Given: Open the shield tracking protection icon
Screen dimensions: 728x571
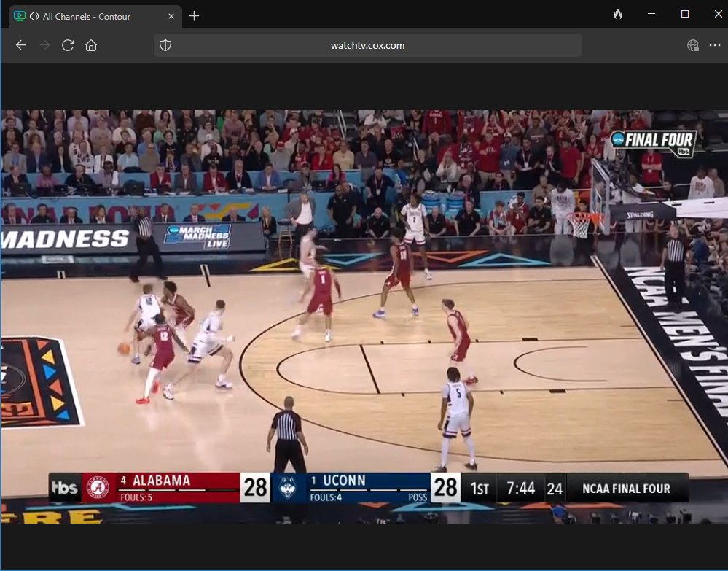Looking at the screenshot, I should 165,45.
